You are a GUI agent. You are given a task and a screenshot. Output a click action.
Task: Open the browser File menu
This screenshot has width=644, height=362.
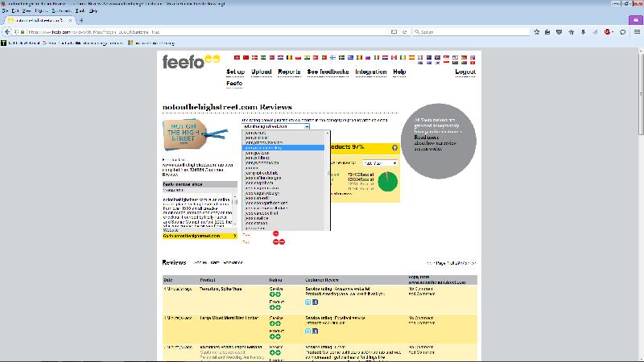click(x=5, y=10)
